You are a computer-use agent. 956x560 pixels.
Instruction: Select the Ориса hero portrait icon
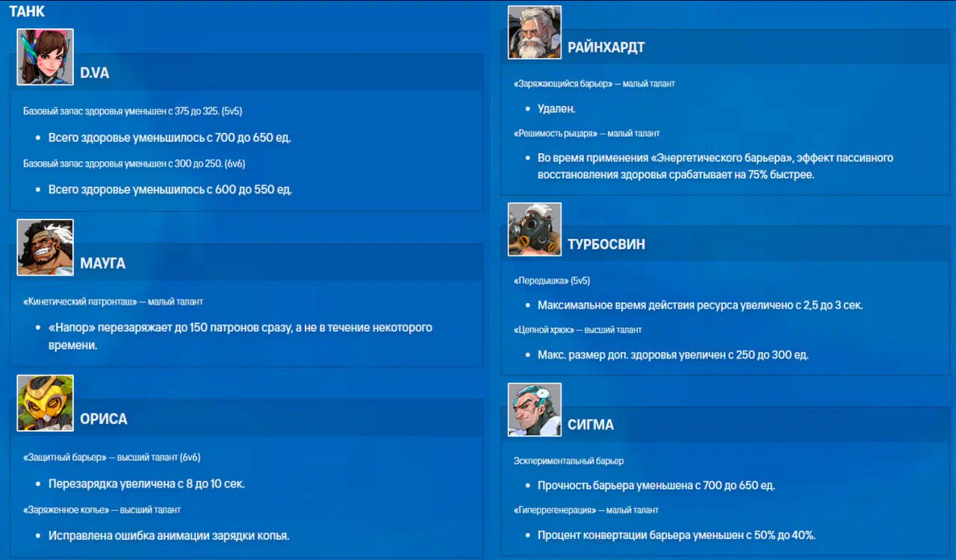46,403
